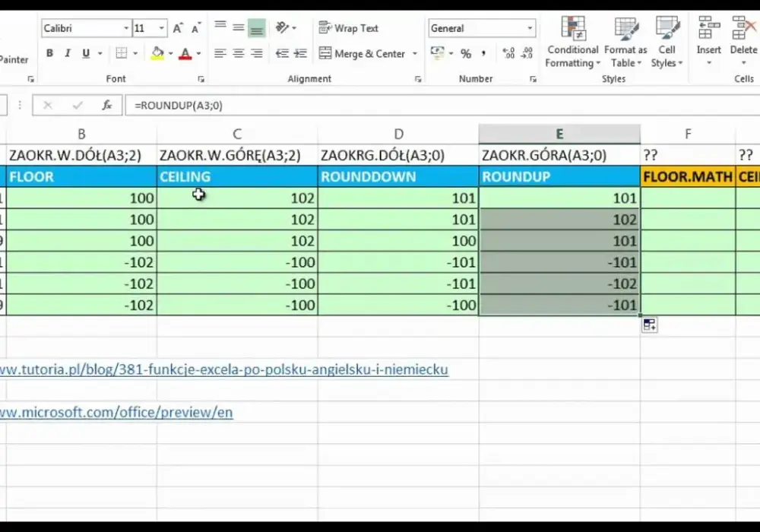
Task: Center text horizontally
Action: [x=239, y=53]
